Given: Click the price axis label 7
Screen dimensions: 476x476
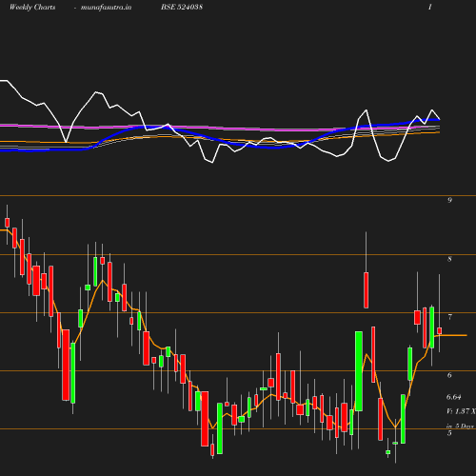Looking at the screenshot, I should pyautogui.click(x=449, y=317).
